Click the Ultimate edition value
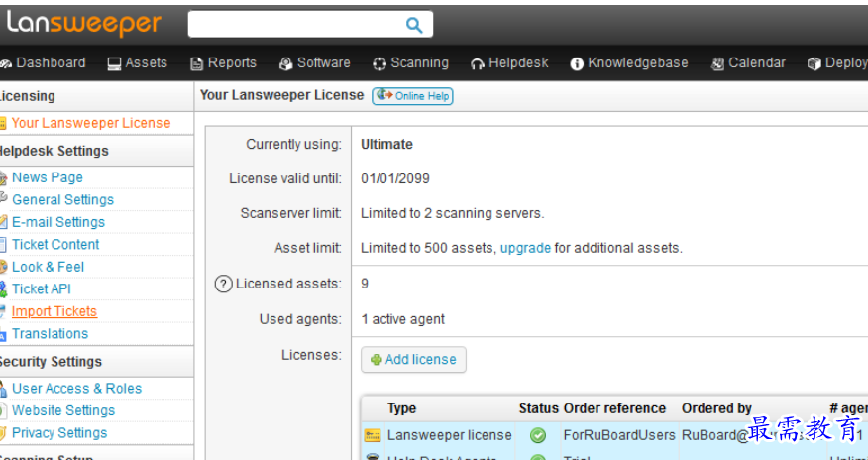The width and height of the screenshot is (868, 460). (387, 145)
